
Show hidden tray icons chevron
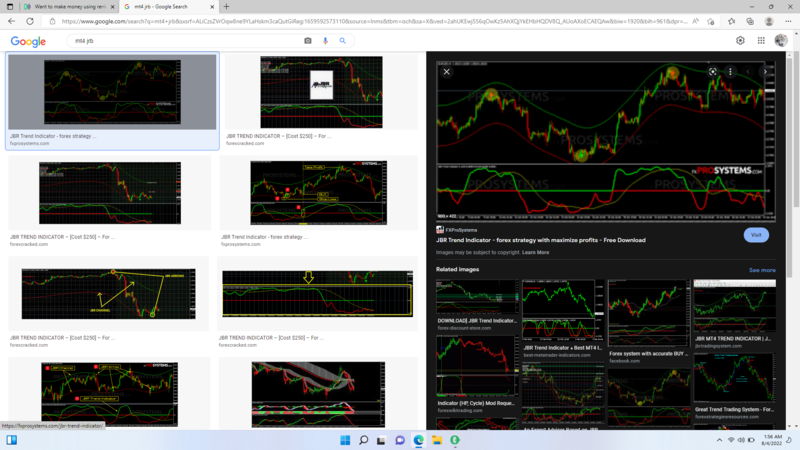click(719, 440)
